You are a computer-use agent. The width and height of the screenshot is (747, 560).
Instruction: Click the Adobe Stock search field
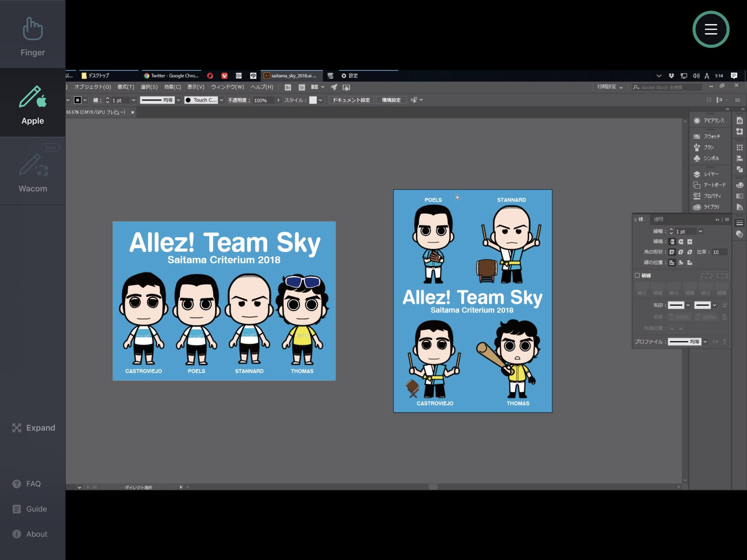coord(667,87)
